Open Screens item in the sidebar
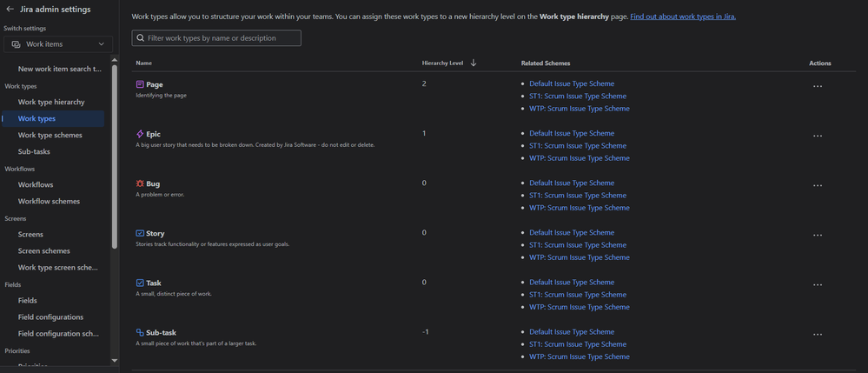 pyautogui.click(x=30, y=235)
